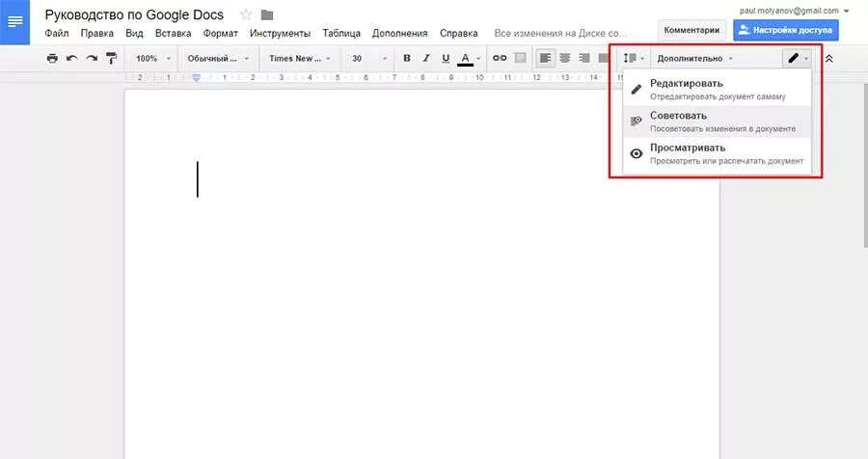
Task: Open the paul.molyanov@gmail.com account menu
Action: 794,11
